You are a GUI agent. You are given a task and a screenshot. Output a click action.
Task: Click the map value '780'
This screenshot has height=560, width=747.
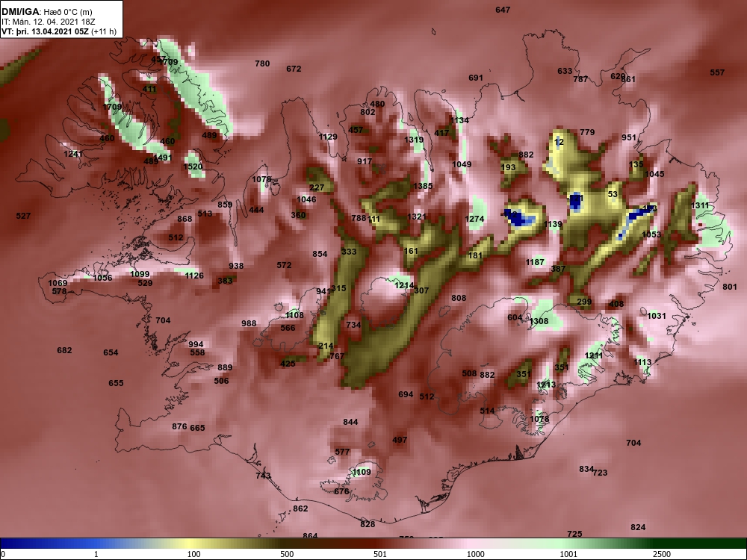click(262, 63)
